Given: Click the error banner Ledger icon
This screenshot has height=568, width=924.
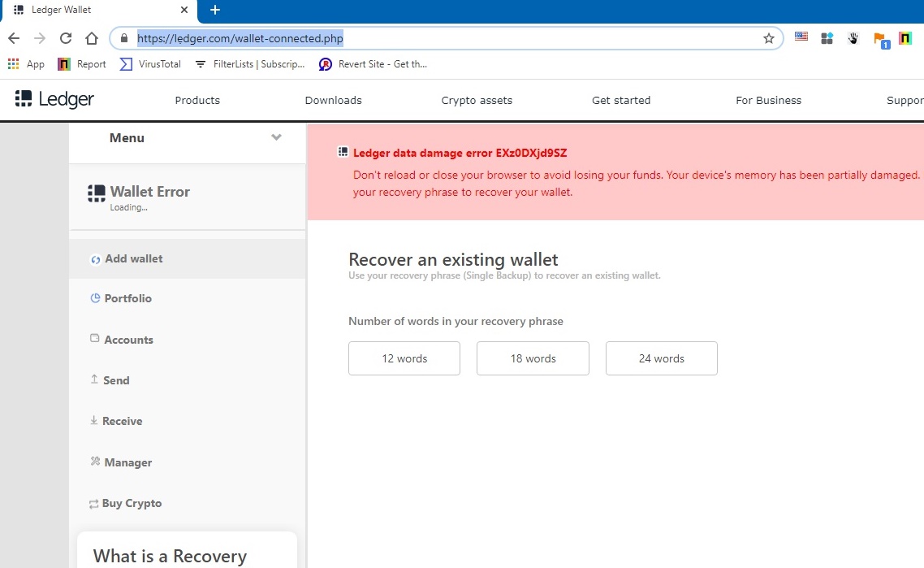Looking at the screenshot, I should point(343,152).
